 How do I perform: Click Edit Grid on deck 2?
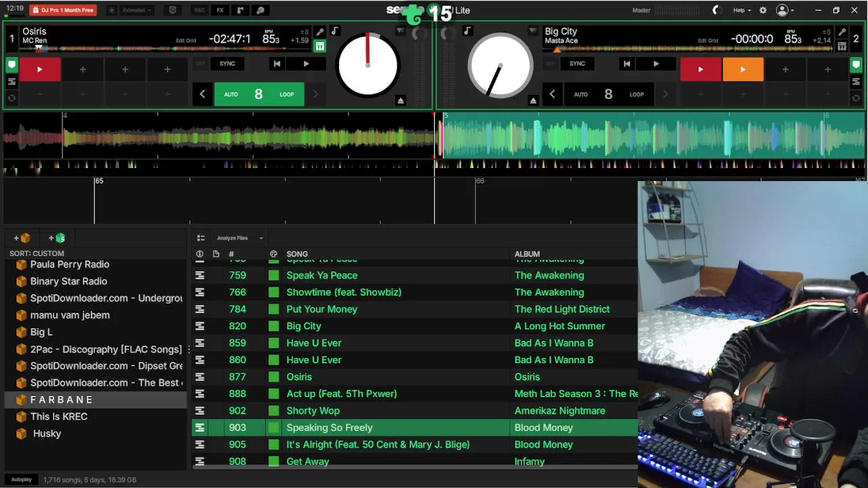coord(708,41)
